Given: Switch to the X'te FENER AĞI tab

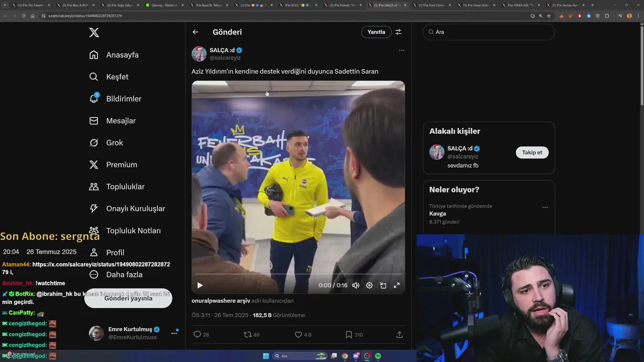Looking at the screenshot, I should coord(520,5).
